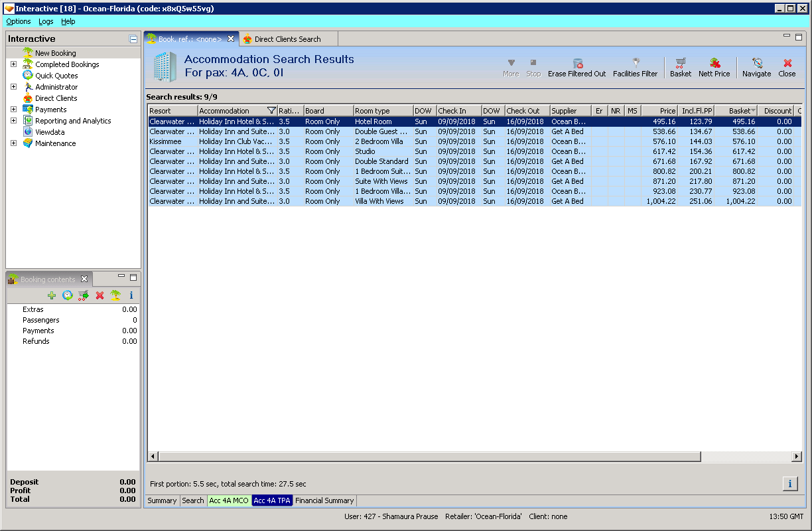Expand the Administrator tree node

point(13,87)
